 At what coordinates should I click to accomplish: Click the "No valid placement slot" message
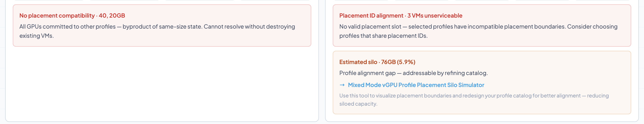point(370,27)
